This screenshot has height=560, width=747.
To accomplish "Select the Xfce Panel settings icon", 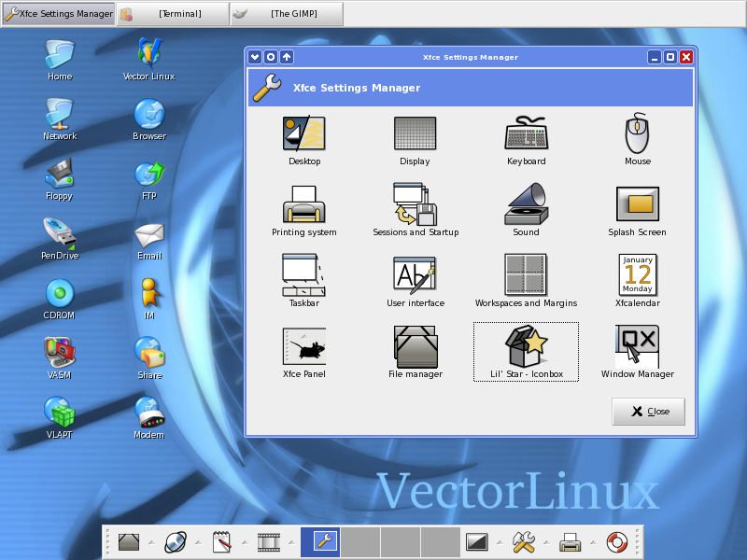I will [303, 347].
